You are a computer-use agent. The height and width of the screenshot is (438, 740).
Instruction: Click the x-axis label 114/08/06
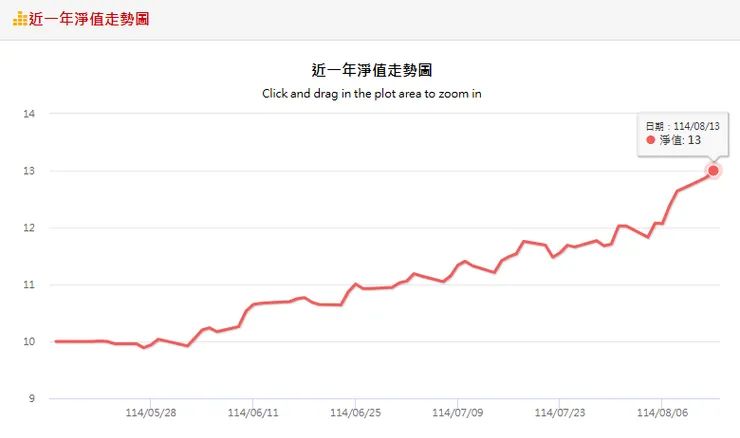click(x=662, y=413)
